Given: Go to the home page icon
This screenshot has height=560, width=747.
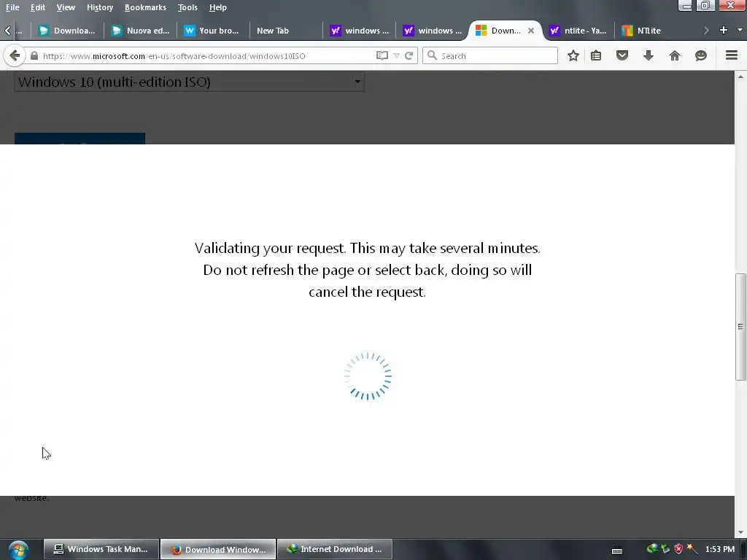Looking at the screenshot, I should point(675,55).
